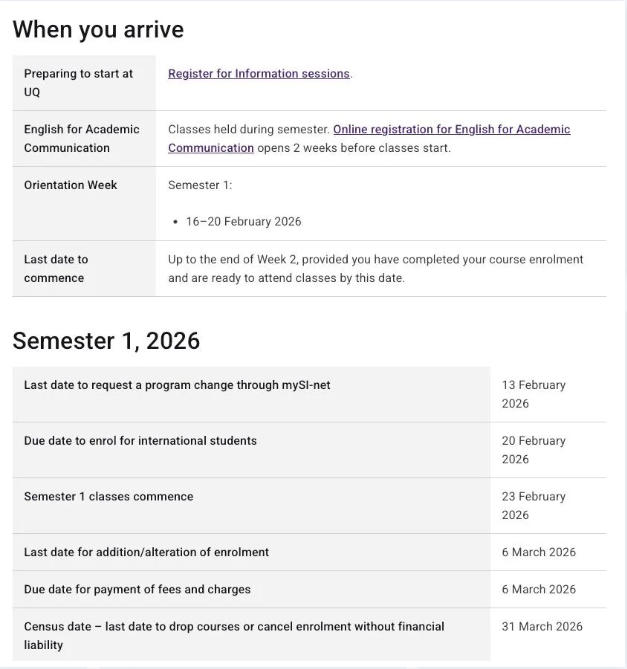Select 'English for Academic Communication' row label
Screen dimensions: 627x669
pos(82,138)
